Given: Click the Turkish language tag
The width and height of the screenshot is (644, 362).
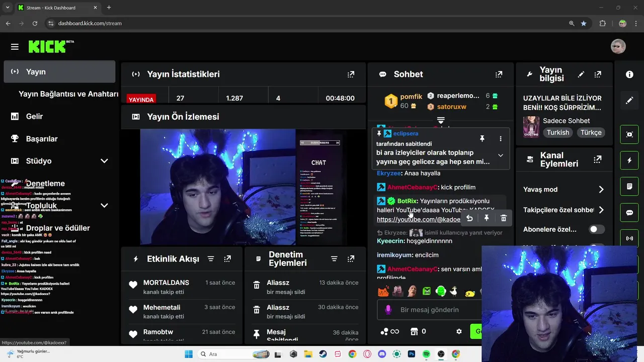Looking at the screenshot, I should tap(558, 132).
